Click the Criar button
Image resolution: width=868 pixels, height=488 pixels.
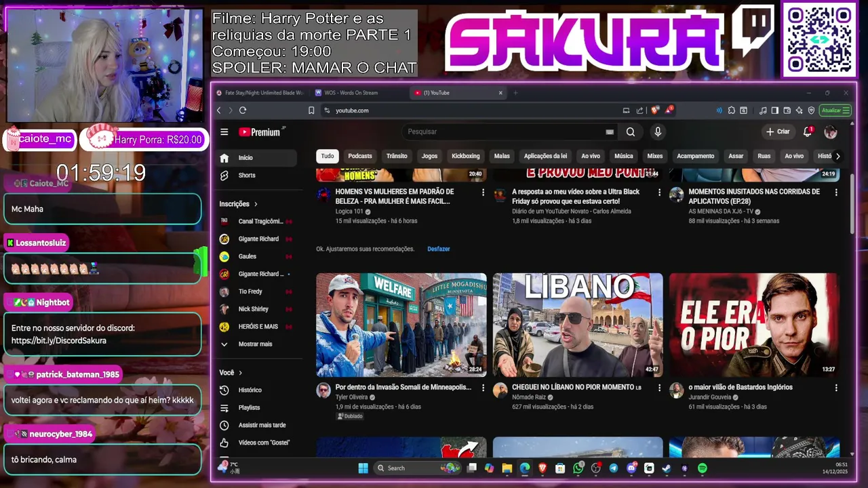(778, 131)
